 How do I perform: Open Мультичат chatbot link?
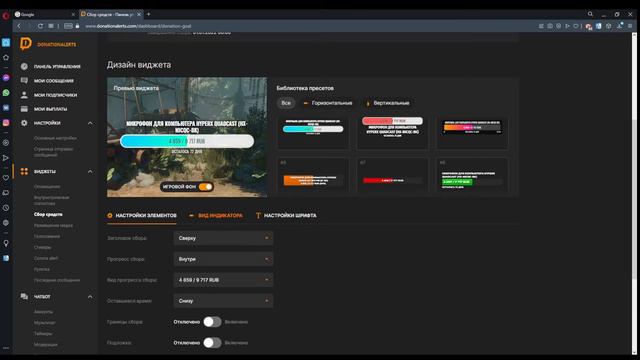pyautogui.click(x=44, y=323)
